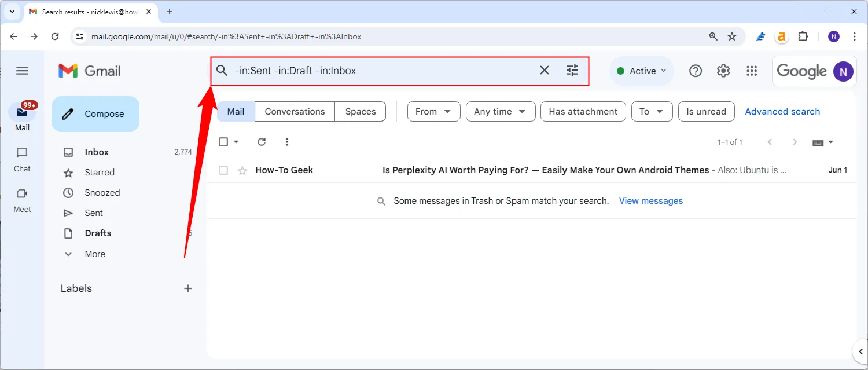This screenshot has height=370, width=868.
Task: Open the Google account avatar N
Action: [843, 71]
